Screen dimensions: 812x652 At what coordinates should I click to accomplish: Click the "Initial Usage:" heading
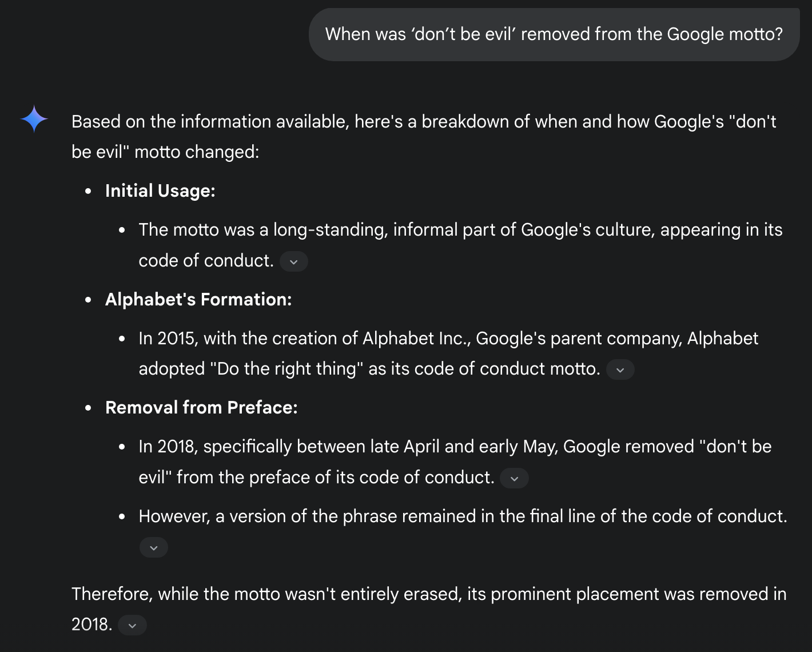pyautogui.click(x=160, y=191)
